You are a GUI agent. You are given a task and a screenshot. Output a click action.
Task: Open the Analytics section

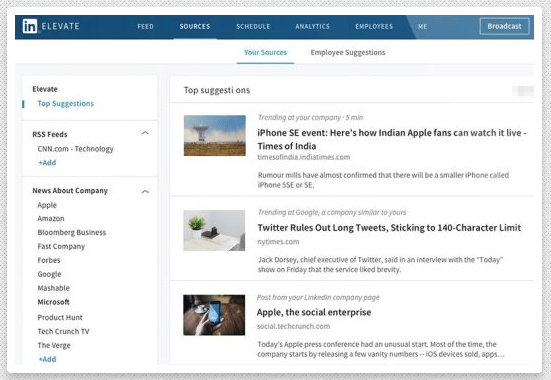point(312,26)
